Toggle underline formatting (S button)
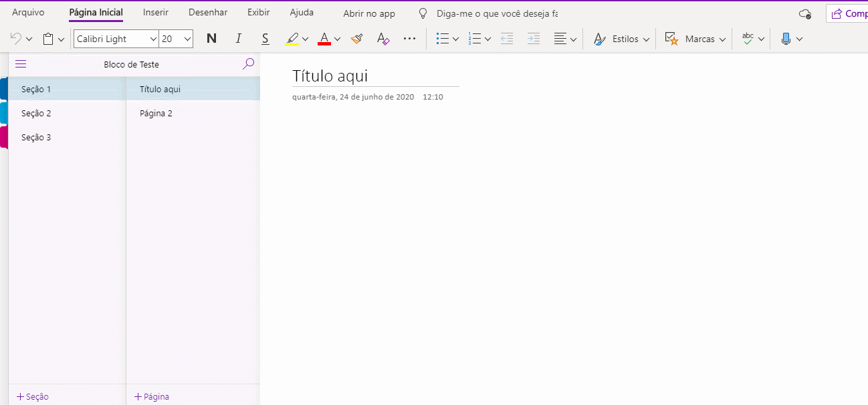868x405 pixels. (265, 39)
